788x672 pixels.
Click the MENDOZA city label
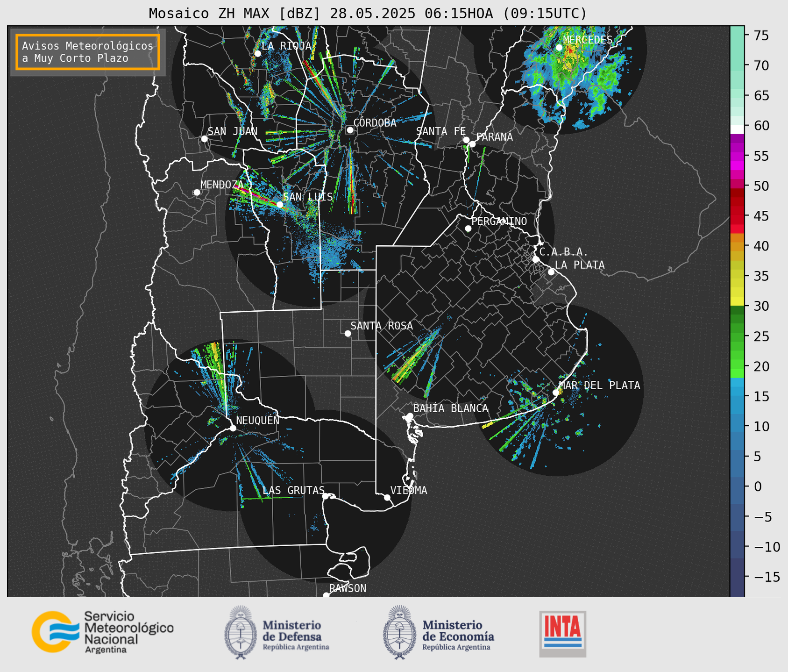pos(222,185)
